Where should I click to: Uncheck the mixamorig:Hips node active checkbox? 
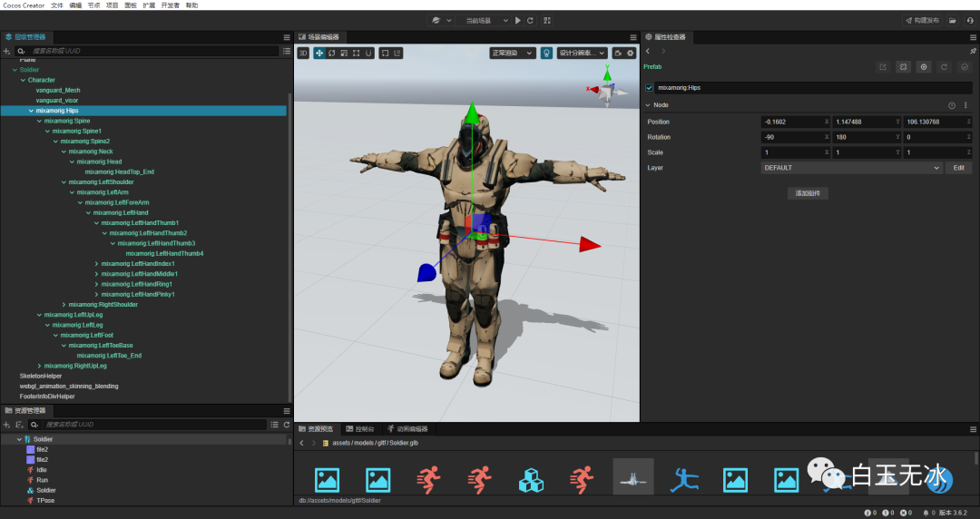649,88
